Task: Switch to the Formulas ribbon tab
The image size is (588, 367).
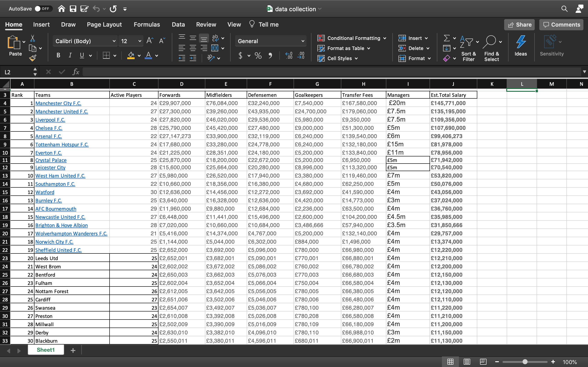Action: pos(147,24)
